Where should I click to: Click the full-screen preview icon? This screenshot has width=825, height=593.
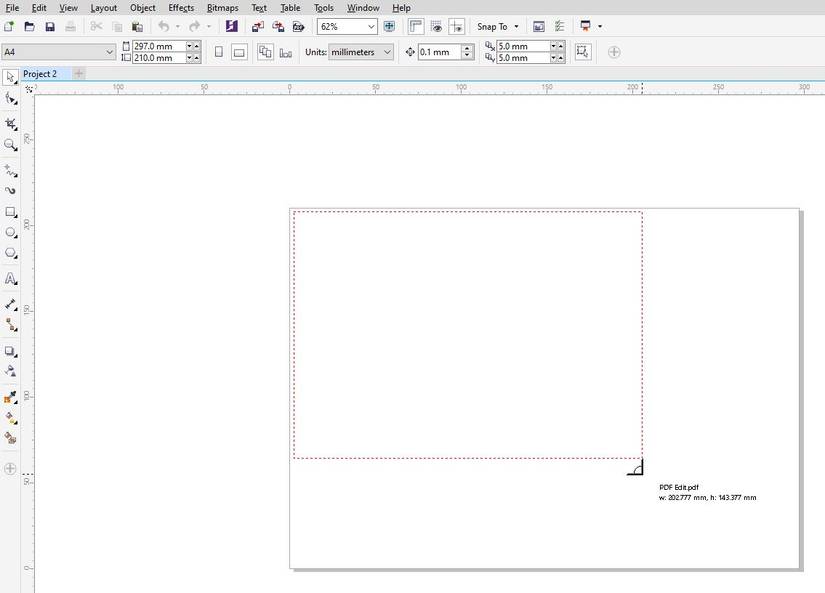pyautogui.click(x=389, y=26)
